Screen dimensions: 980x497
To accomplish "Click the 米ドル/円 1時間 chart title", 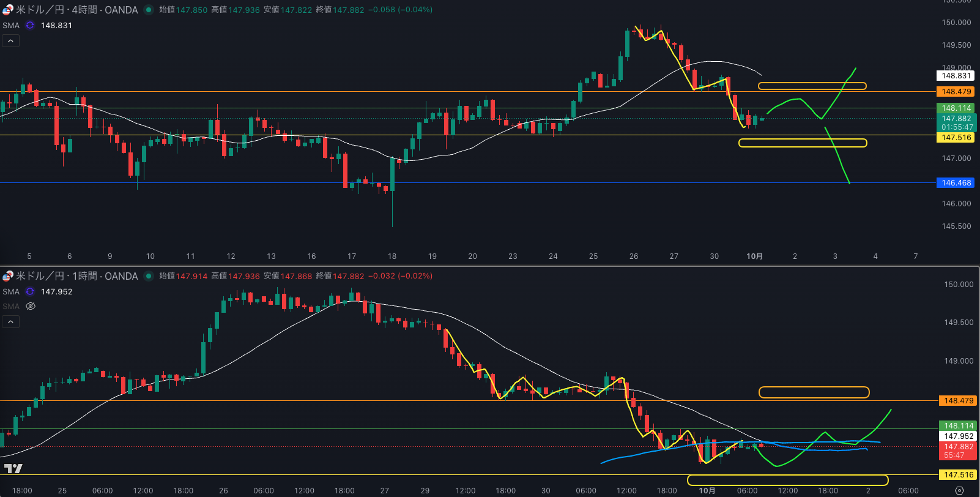I will click(76, 276).
